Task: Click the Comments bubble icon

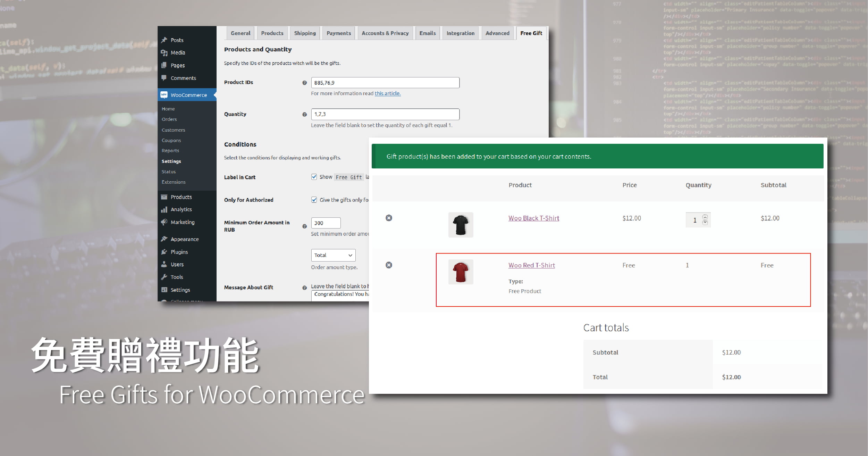Action: click(x=164, y=78)
